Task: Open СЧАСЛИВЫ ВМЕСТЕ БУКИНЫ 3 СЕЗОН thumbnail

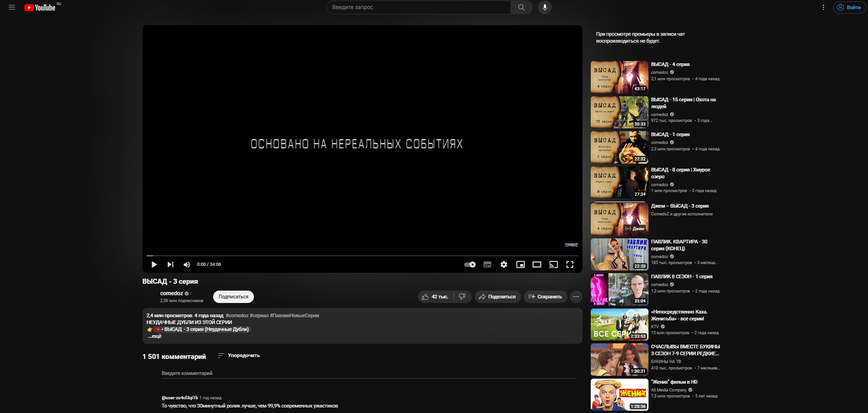Action: [619, 359]
